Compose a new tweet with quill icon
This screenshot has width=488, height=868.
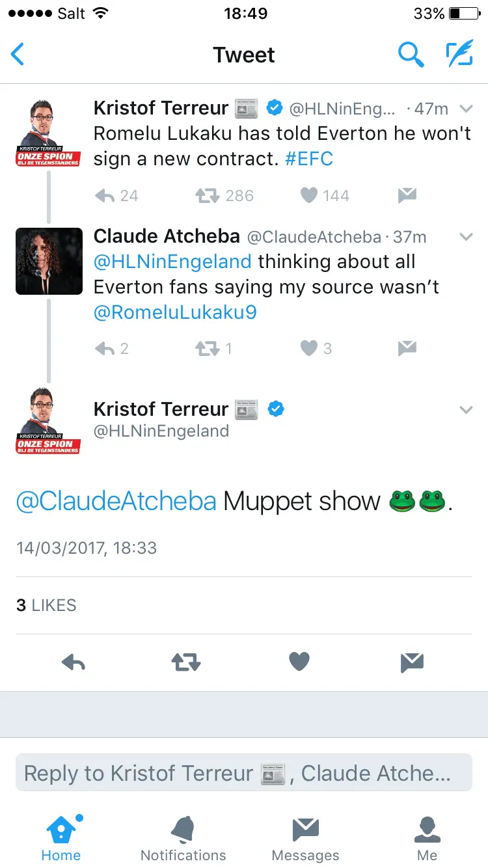(459, 55)
